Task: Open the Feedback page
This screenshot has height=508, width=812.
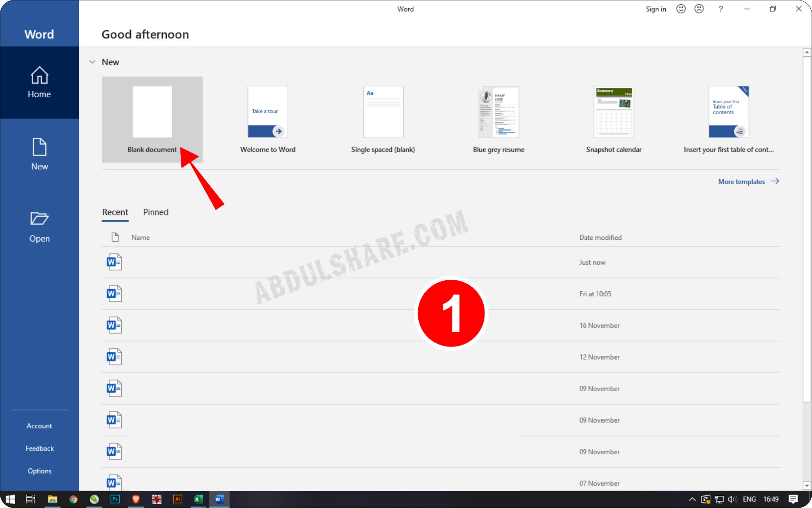Action: pyautogui.click(x=39, y=448)
